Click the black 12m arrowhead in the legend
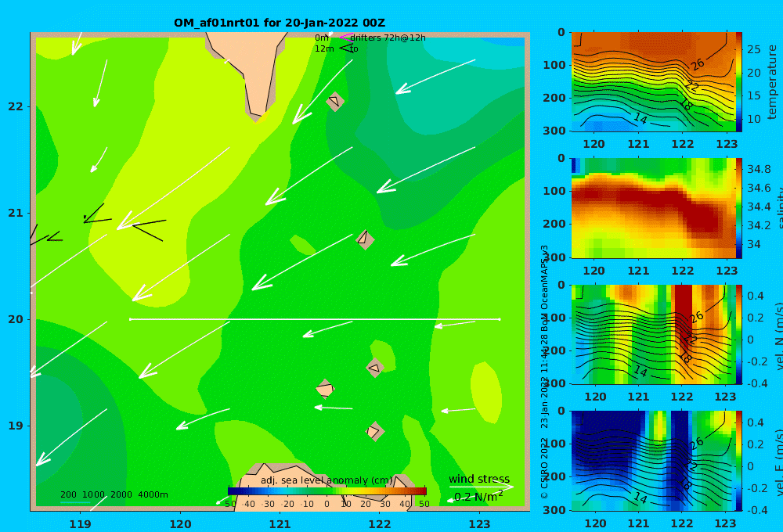 coord(346,48)
